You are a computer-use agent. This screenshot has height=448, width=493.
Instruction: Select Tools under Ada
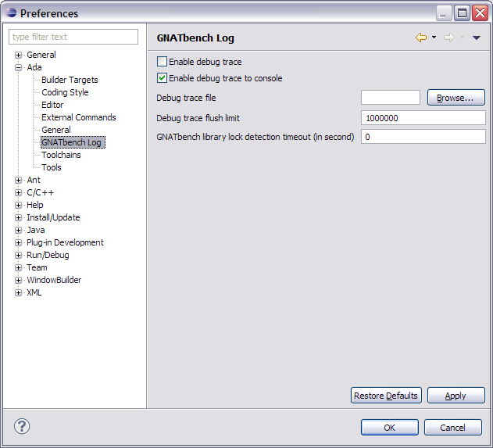tap(52, 167)
